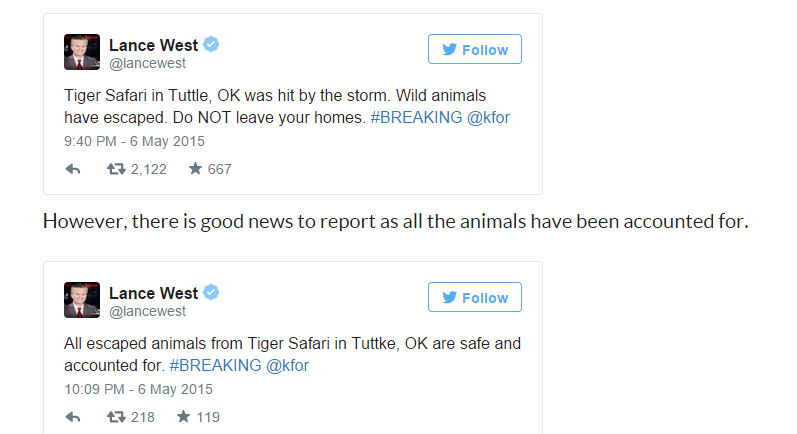Reply to the wild animals escaped tweet
This screenshot has height=434, width=797.
(x=72, y=169)
